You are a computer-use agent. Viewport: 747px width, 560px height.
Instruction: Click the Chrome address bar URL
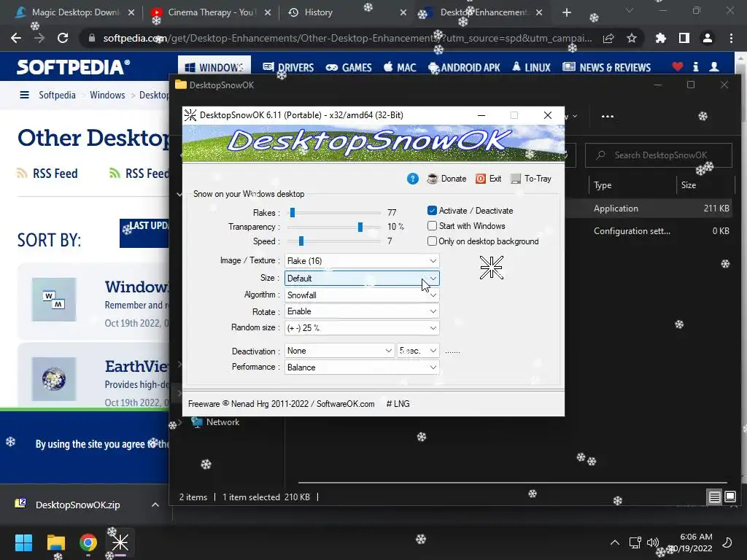click(347, 38)
